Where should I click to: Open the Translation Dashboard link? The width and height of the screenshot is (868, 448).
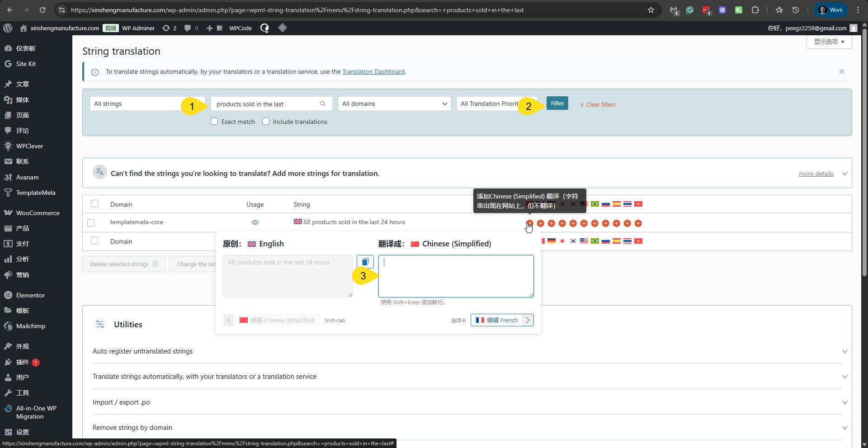pyautogui.click(x=373, y=71)
